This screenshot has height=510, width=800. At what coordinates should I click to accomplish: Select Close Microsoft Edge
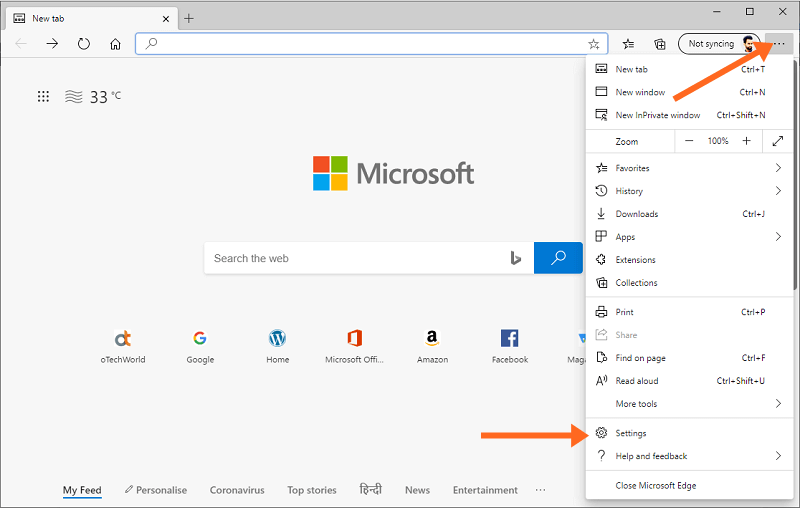[x=689, y=486]
